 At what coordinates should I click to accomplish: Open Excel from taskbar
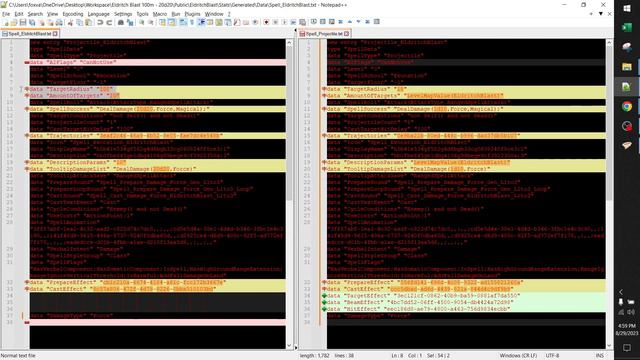[x=627, y=28]
